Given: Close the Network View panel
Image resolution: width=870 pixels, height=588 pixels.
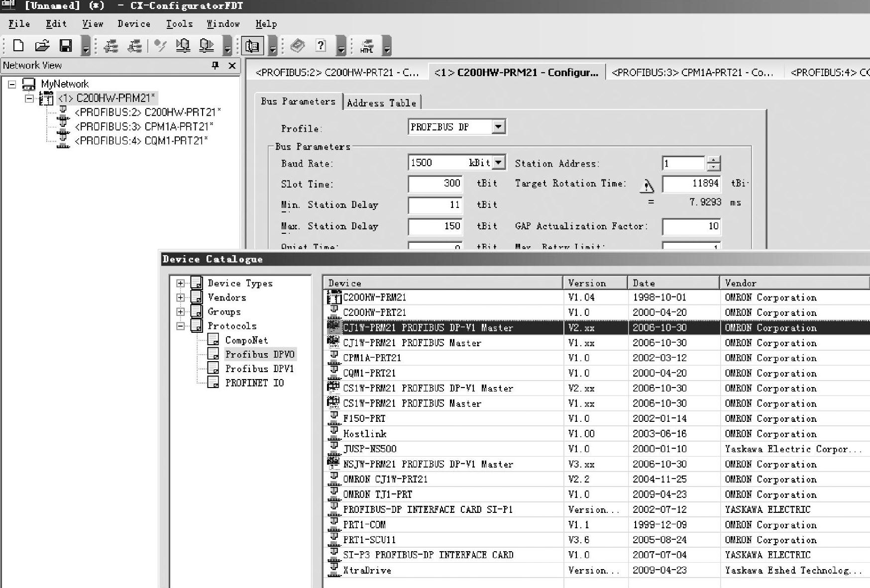Looking at the screenshot, I should coord(232,65).
